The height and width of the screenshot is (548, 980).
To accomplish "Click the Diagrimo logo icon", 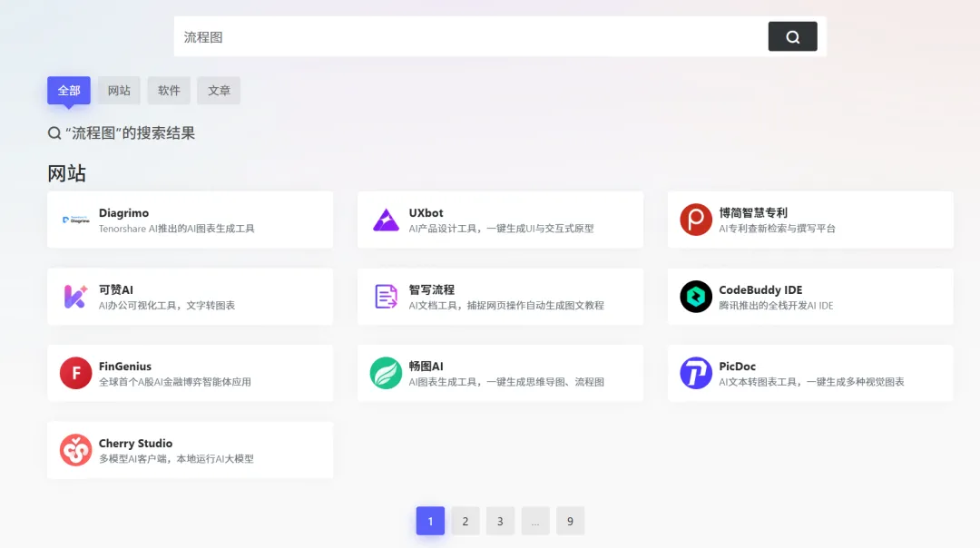I will tap(75, 220).
